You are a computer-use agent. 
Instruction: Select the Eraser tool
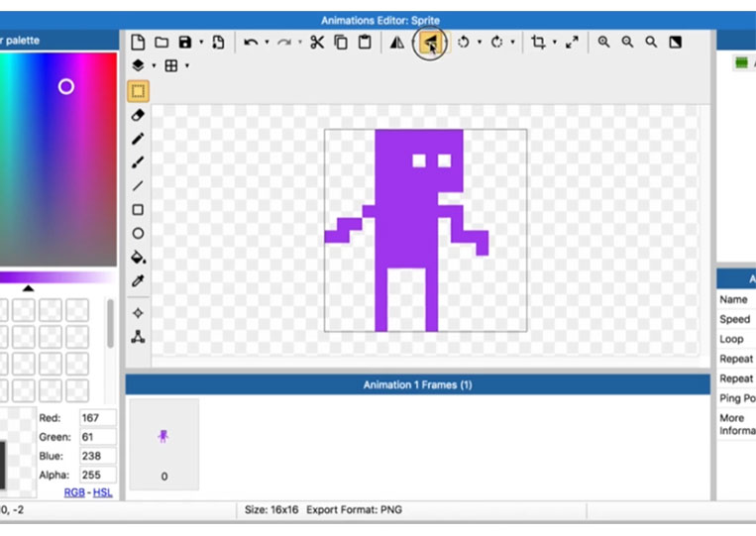(138, 115)
